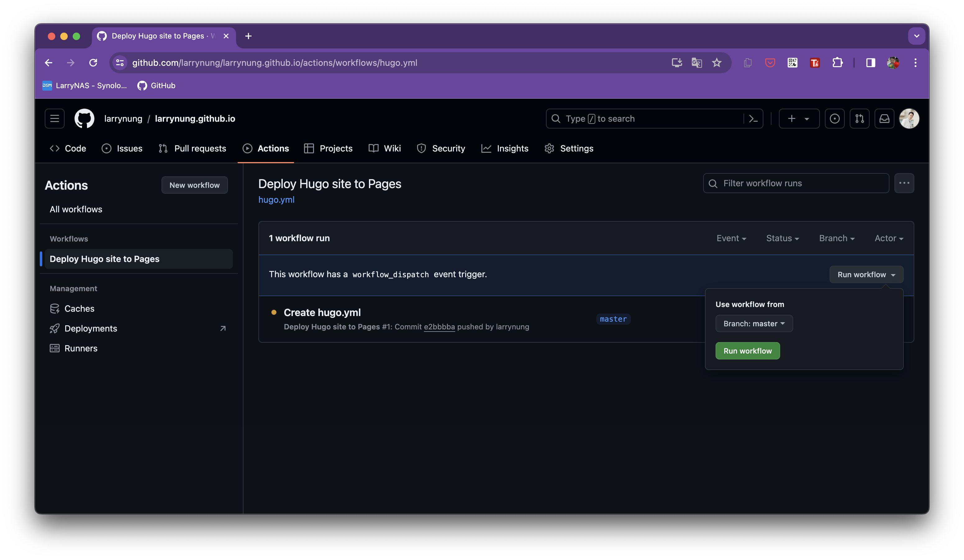The height and width of the screenshot is (560, 964).
Task: Click the red T extension icon
Action: tap(814, 63)
